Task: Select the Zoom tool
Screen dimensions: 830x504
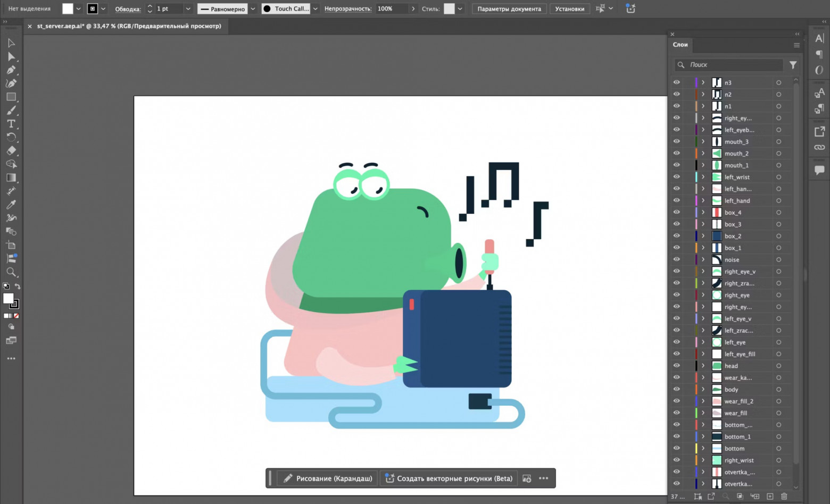Action: point(11,272)
